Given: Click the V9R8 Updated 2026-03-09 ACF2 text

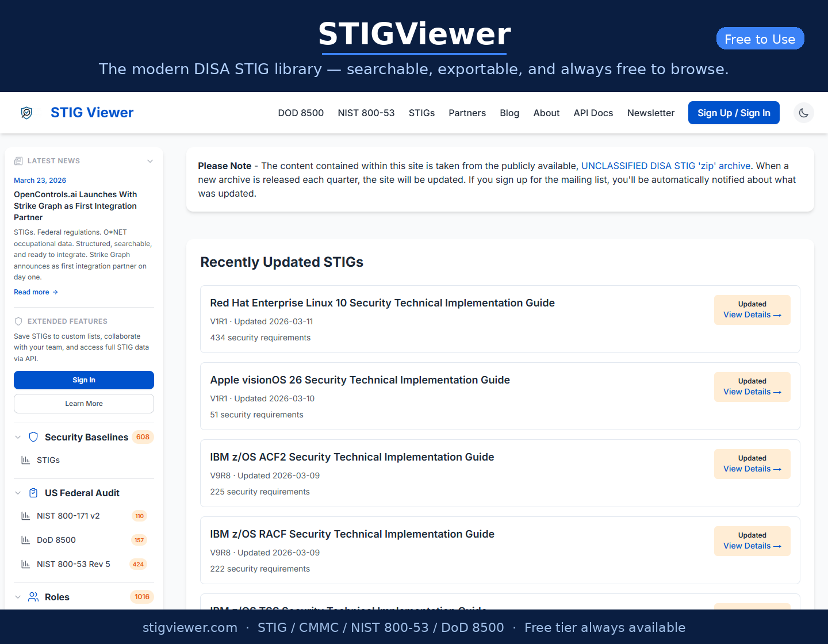Looking at the screenshot, I should coord(264,476).
